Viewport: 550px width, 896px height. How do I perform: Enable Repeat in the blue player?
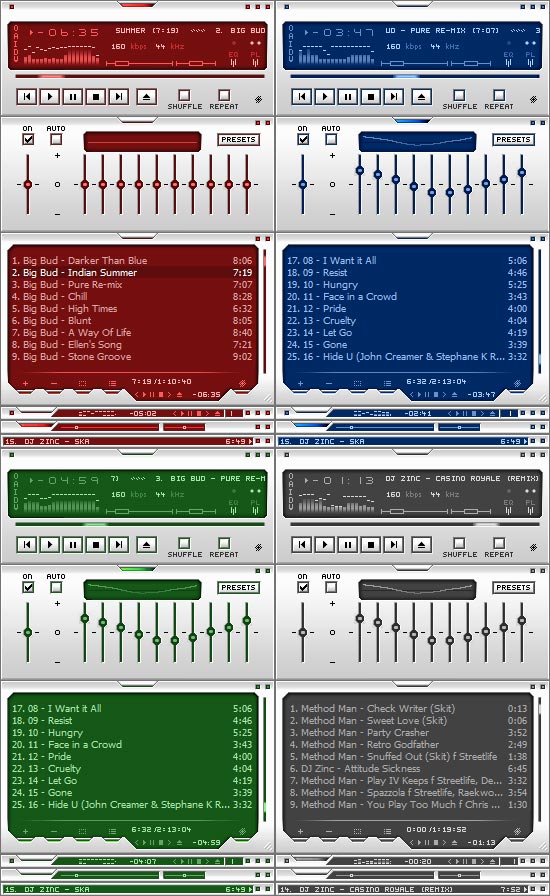(499, 95)
